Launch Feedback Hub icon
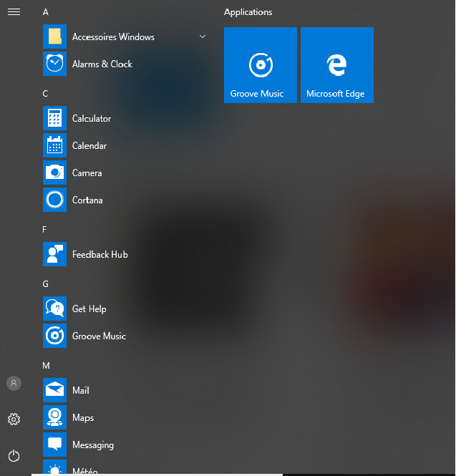This screenshot has height=476, width=456. click(x=54, y=254)
